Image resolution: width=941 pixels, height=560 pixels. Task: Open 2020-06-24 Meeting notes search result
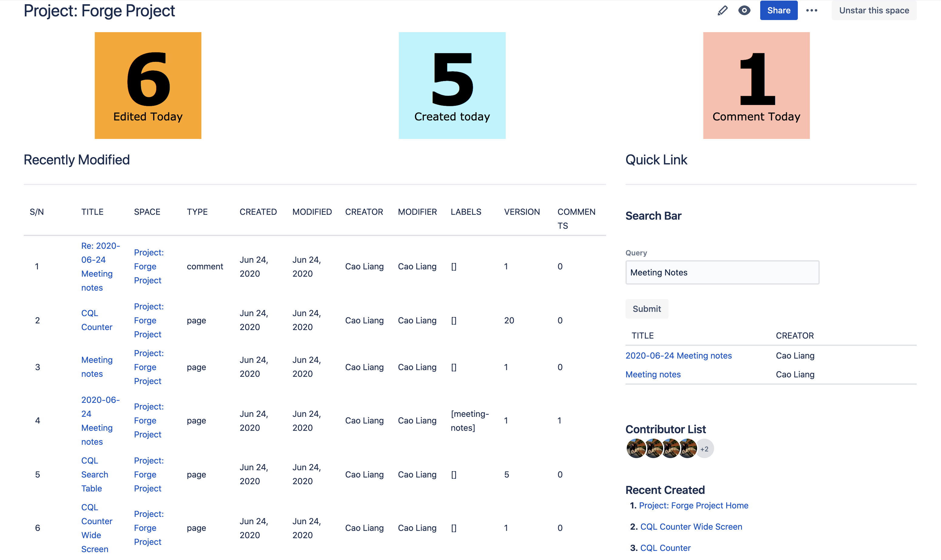[678, 356]
